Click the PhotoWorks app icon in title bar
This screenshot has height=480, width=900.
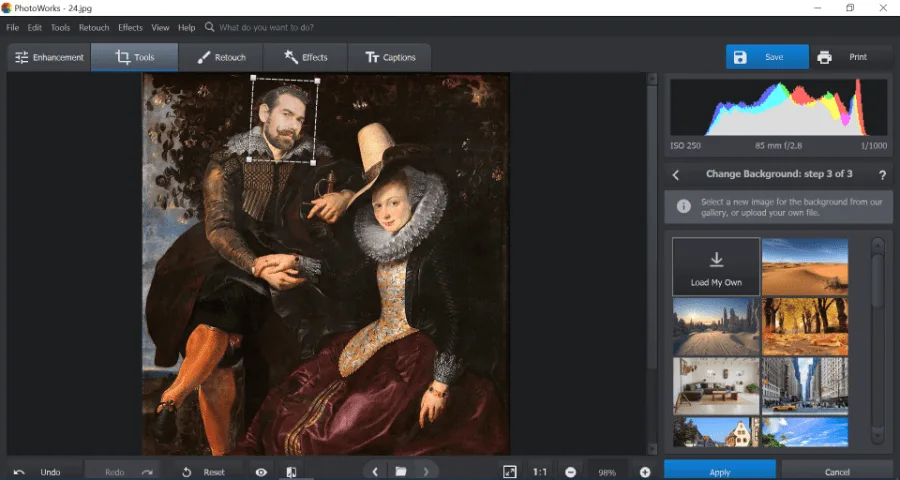[x=6, y=8]
